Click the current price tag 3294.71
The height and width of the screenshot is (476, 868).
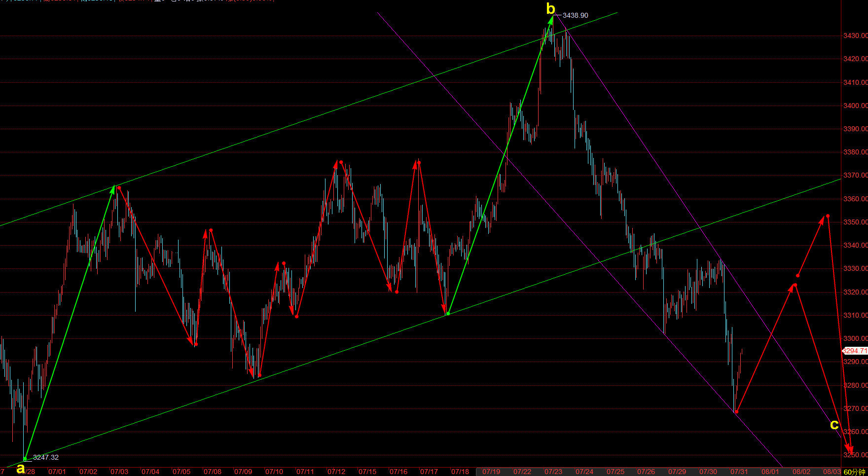pyautogui.click(x=855, y=351)
